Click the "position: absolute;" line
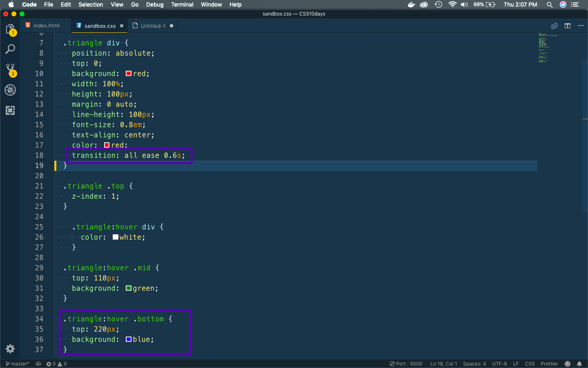 pyautogui.click(x=113, y=53)
